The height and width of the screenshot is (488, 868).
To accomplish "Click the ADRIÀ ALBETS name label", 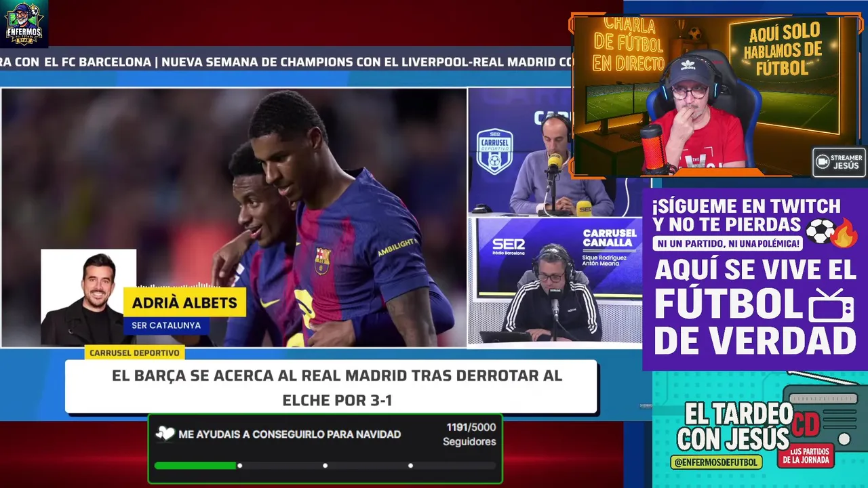I will [184, 302].
